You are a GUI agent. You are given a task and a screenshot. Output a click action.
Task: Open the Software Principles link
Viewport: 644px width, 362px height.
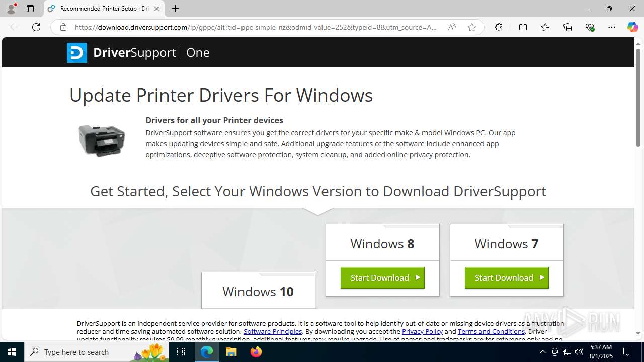point(273,332)
